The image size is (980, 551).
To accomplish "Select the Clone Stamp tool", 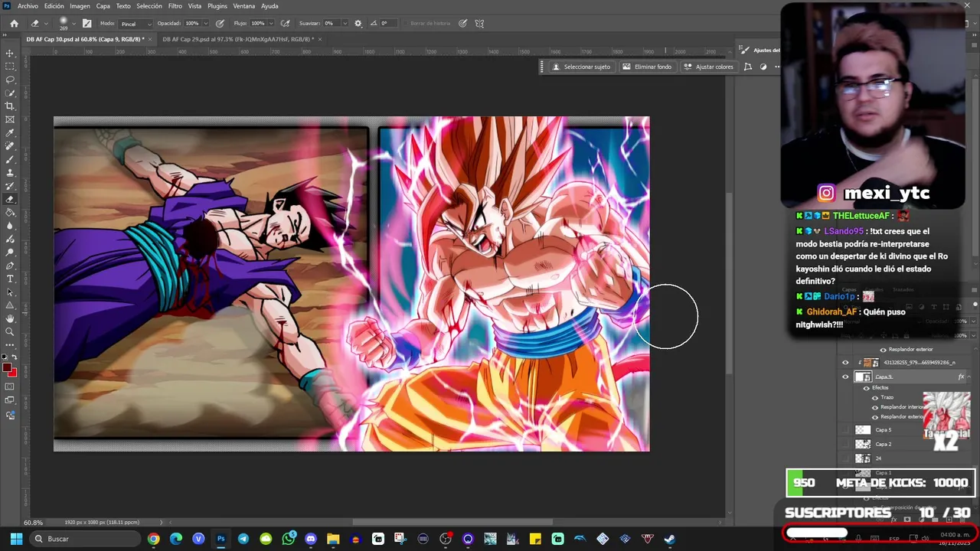I will click(x=10, y=173).
